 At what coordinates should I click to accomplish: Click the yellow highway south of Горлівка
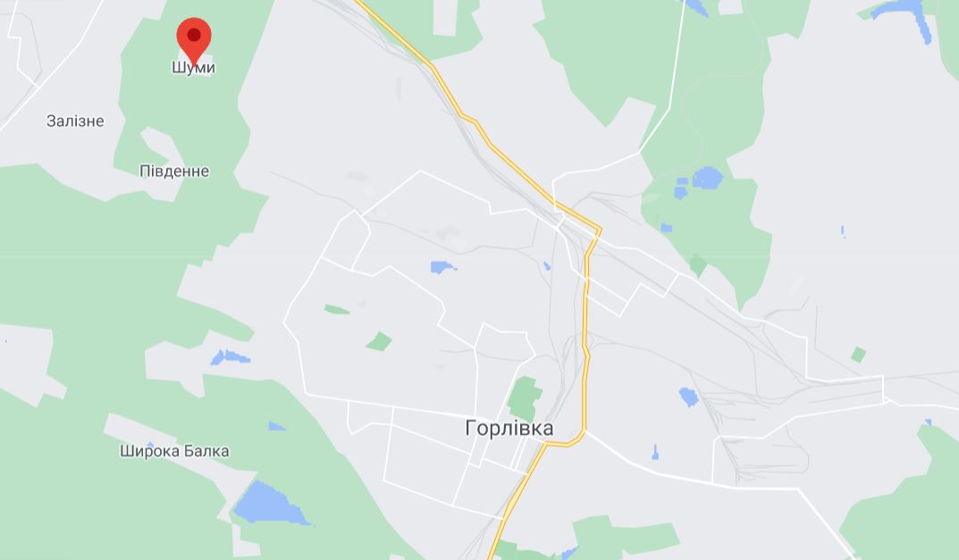click(x=518, y=489)
